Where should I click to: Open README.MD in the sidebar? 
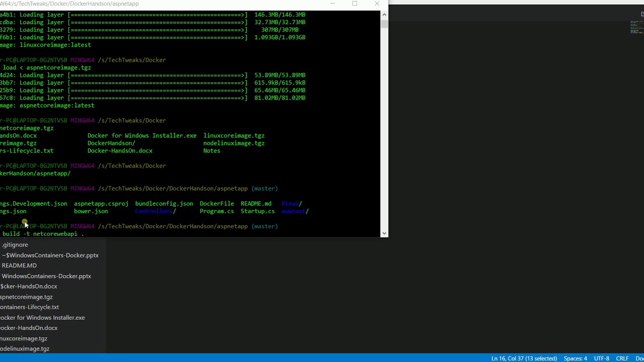(19, 265)
